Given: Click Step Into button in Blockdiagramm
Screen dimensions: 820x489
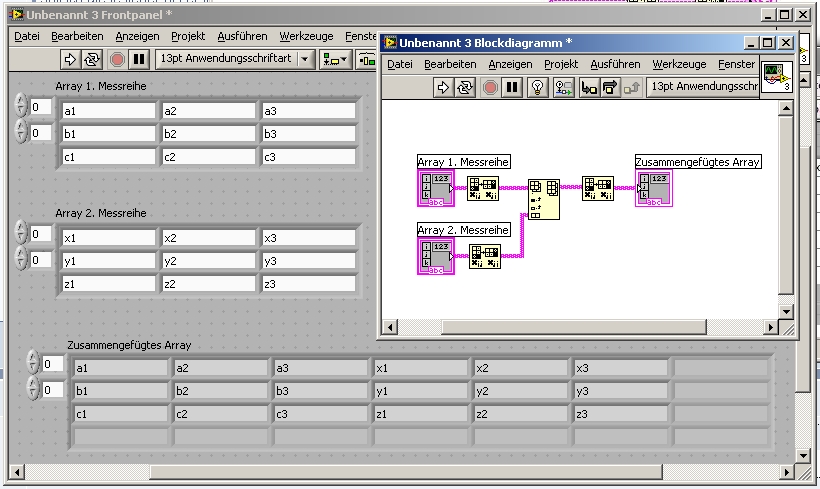Looking at the screenshot, I should [589, 87].
